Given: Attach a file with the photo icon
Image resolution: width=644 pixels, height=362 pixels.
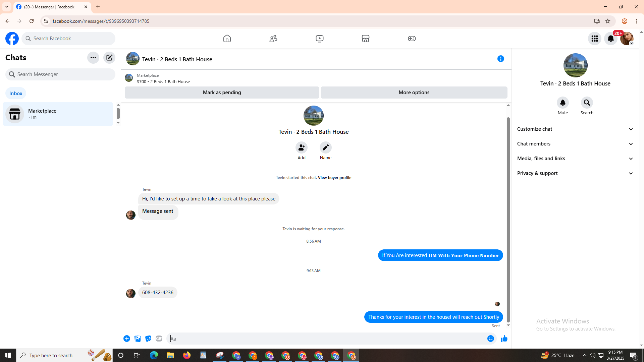Looking at the screenshot, I should coord(138,339).
